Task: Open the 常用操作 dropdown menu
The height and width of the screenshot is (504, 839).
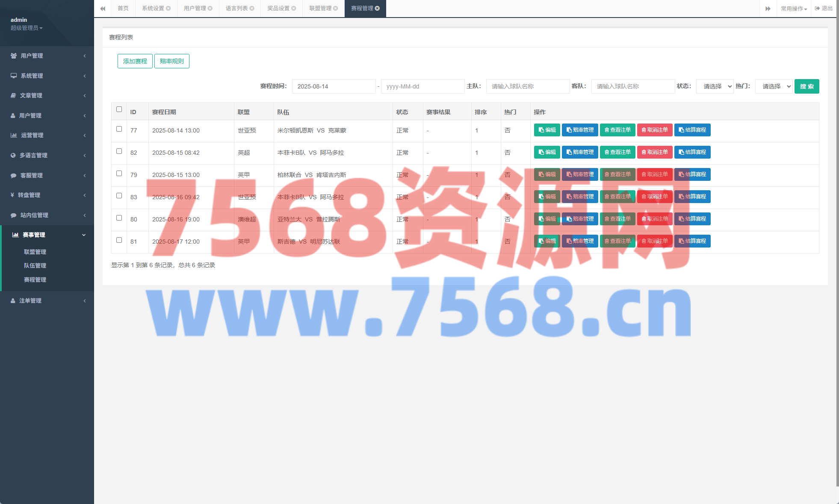Action: click(x=794, y=9)
